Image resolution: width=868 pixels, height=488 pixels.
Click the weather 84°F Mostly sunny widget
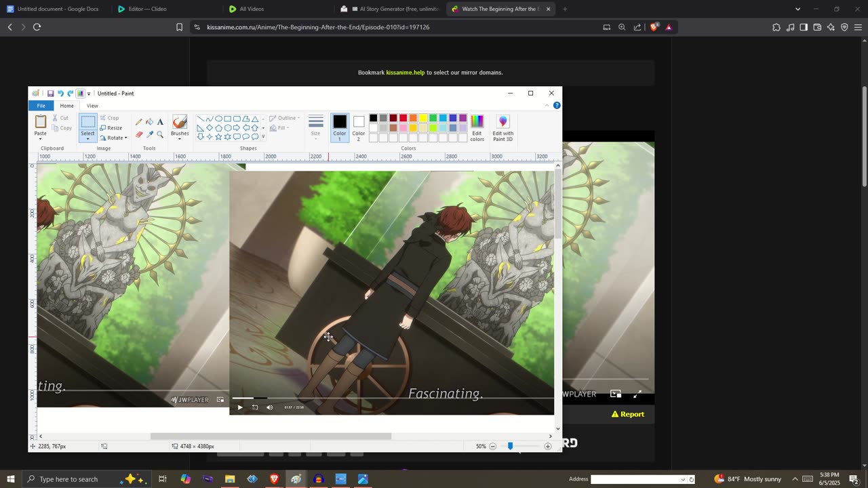pyautogui.click(x=747, y=479)
